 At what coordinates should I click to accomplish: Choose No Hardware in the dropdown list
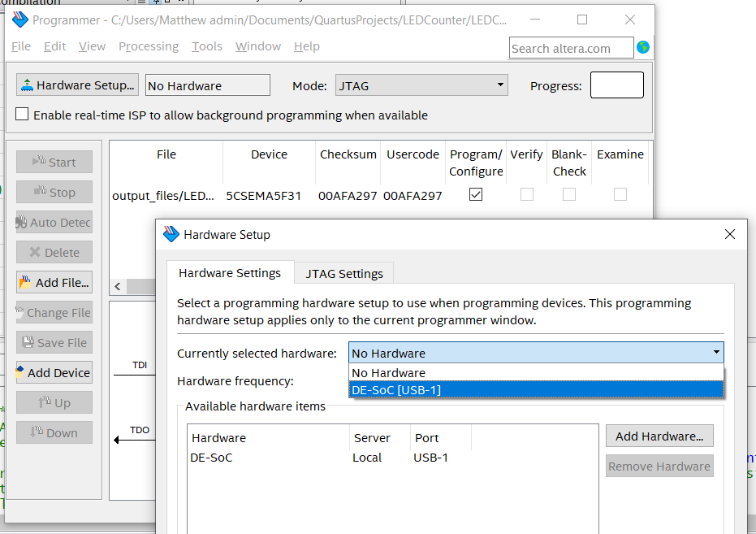(536, 373)
